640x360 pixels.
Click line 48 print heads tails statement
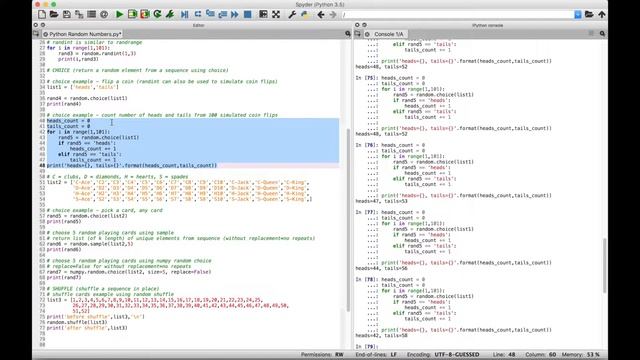coord(132,166)
